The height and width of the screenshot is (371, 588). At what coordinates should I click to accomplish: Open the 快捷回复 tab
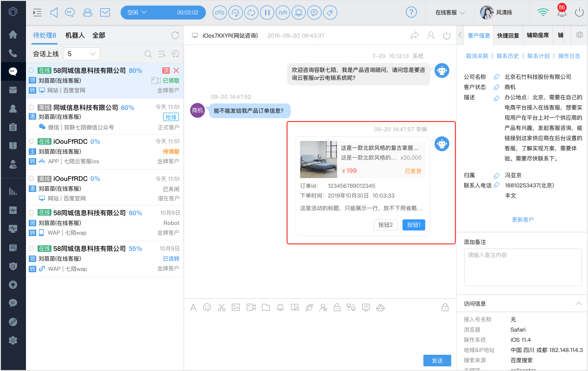508,35
